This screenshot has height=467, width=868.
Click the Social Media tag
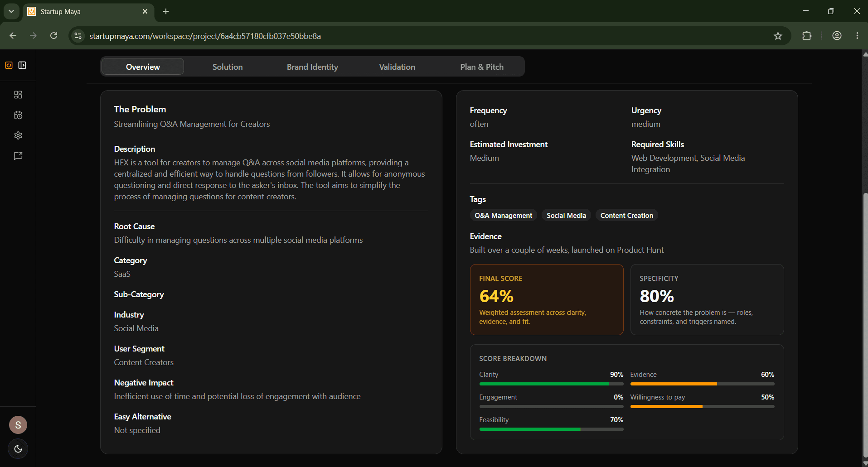(x=566, y=215)
